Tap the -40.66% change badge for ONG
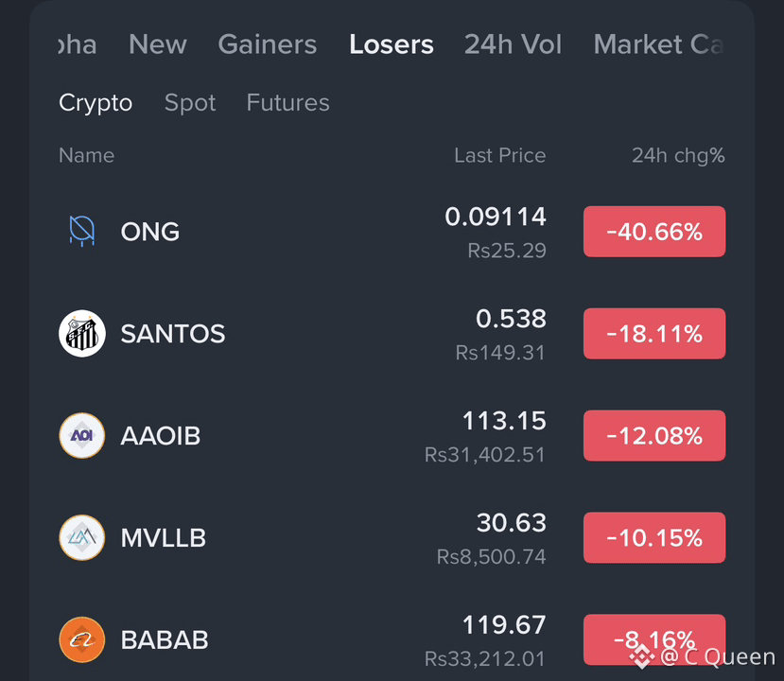784x681 pixels. coord(654,232)
